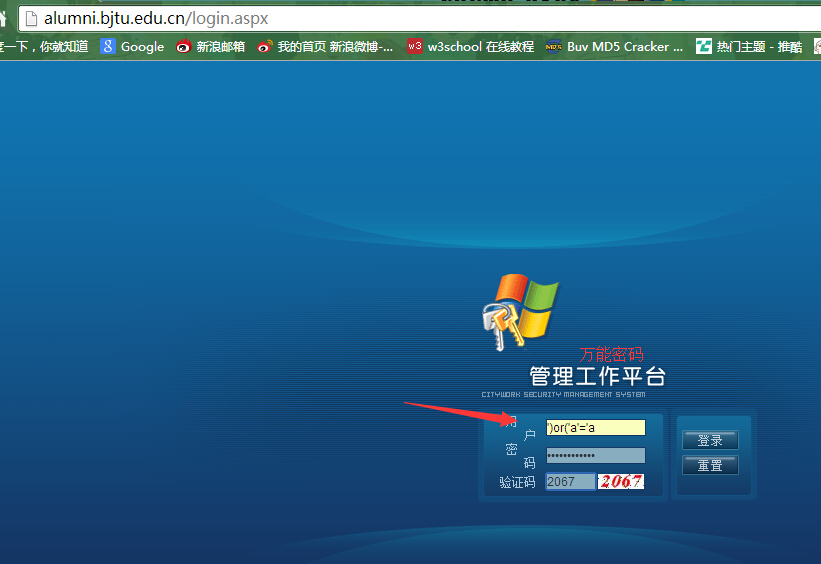Click the Windows logo with keys image
821x564 pixels.
coord(521,312)
